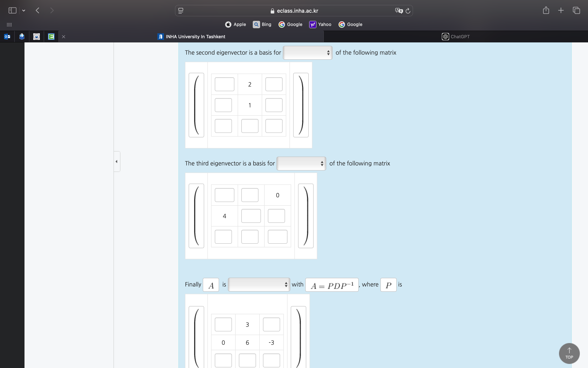Viewport: 588px width, 368px height.
Task: Switch to the Outlook pinned tab
Action: point(7,37)
